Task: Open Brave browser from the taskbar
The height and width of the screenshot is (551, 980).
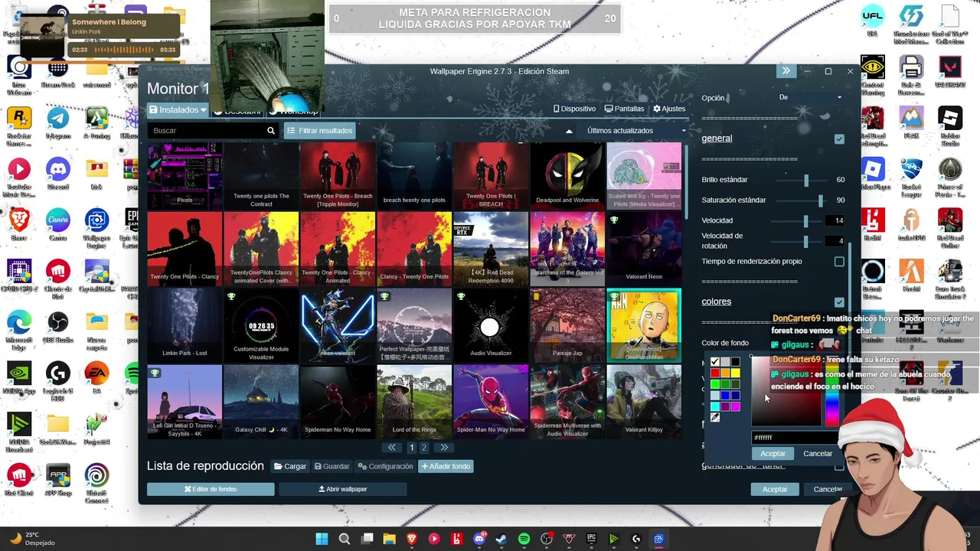Action: 412,539
